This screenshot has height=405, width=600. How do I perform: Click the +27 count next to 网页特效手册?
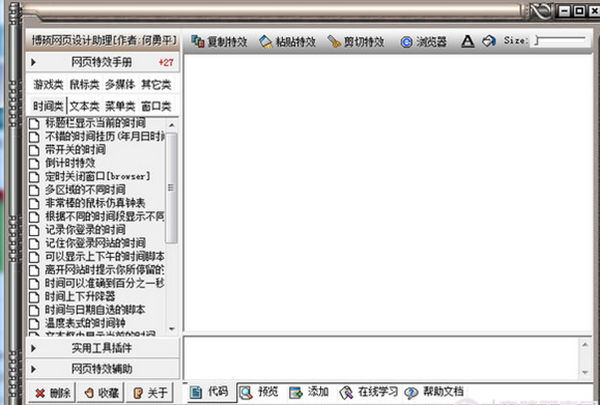166,62
